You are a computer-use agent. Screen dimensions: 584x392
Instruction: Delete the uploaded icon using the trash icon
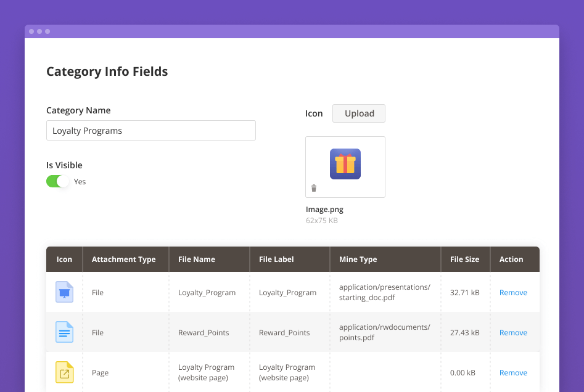point(314,188)
